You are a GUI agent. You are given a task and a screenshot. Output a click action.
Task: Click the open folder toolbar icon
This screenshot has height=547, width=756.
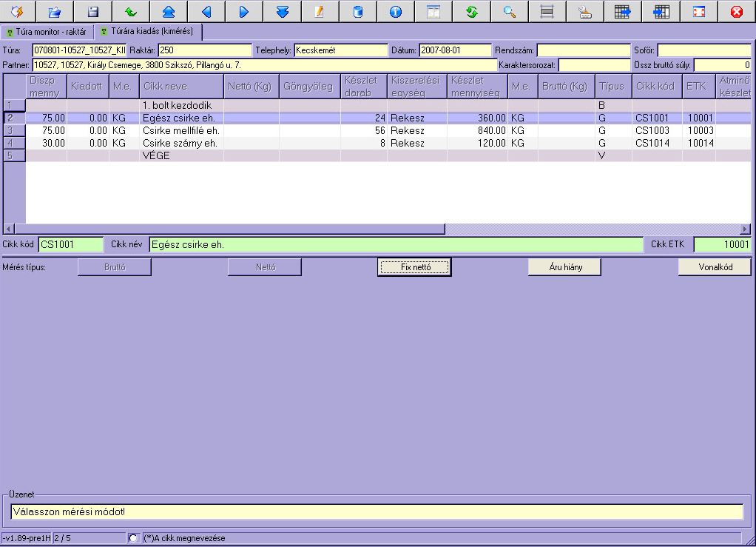click(54, 12)
